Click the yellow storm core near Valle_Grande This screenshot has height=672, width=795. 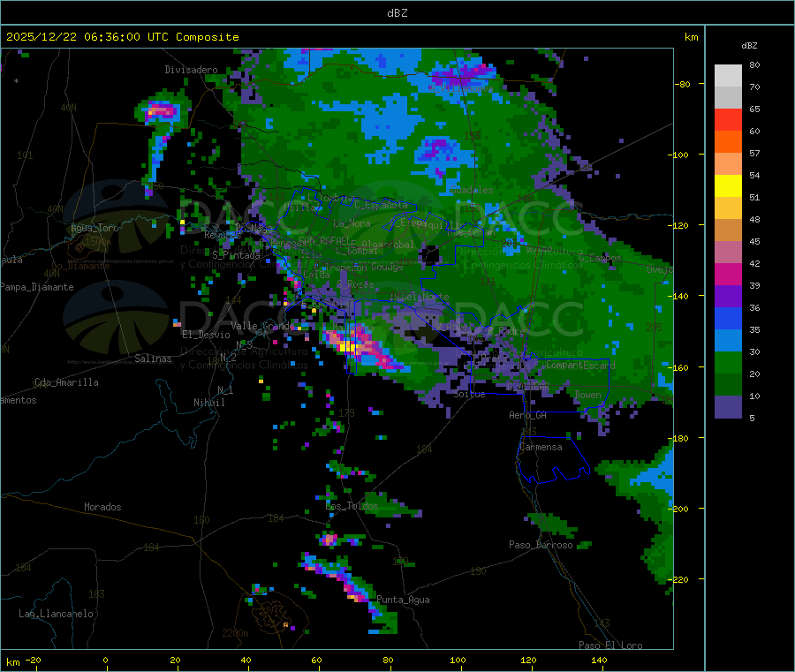[348, 347]
